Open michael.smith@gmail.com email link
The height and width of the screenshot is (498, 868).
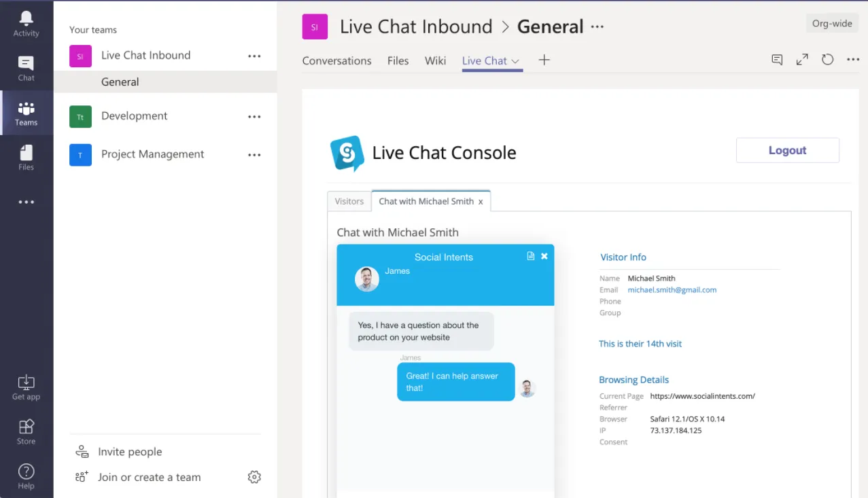(672, 290)
